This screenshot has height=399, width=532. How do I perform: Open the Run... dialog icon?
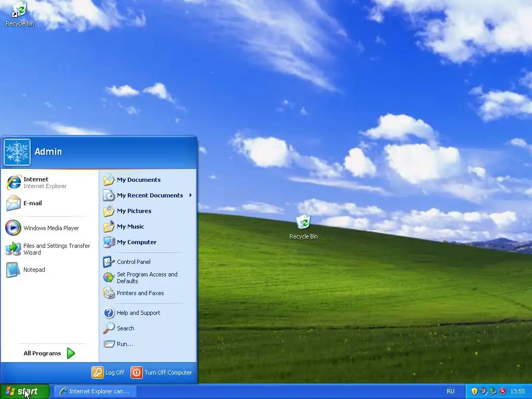click(x=109, y=344)
